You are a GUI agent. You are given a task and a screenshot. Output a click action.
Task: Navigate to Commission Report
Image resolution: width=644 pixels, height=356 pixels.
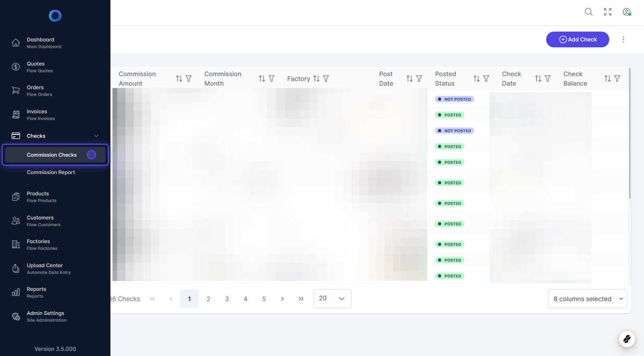click(51, 172)
